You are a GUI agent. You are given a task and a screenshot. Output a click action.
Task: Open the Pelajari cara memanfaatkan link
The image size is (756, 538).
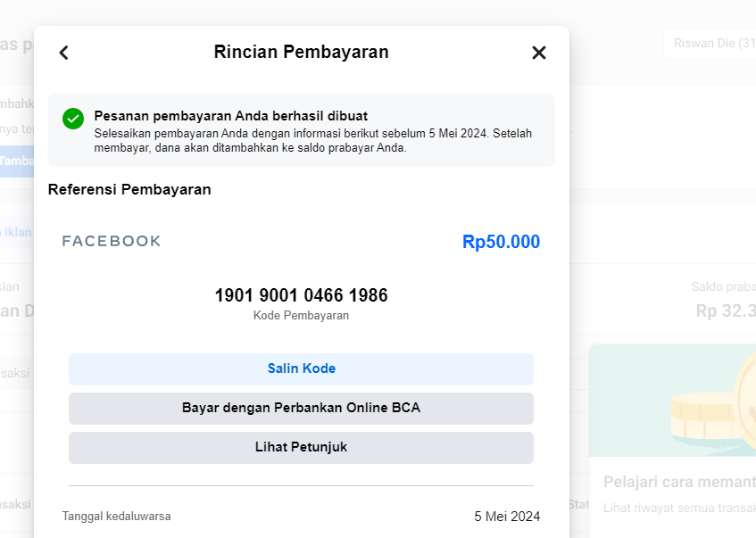[678, 482]
